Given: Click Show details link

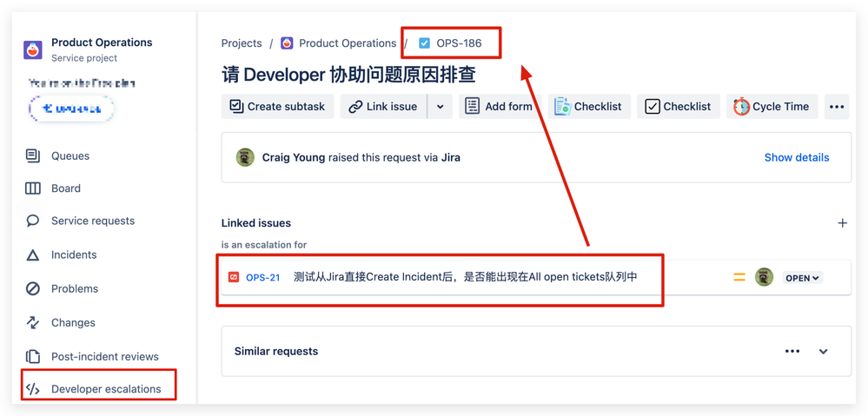Looking at the screenshot, I should 797,158.
